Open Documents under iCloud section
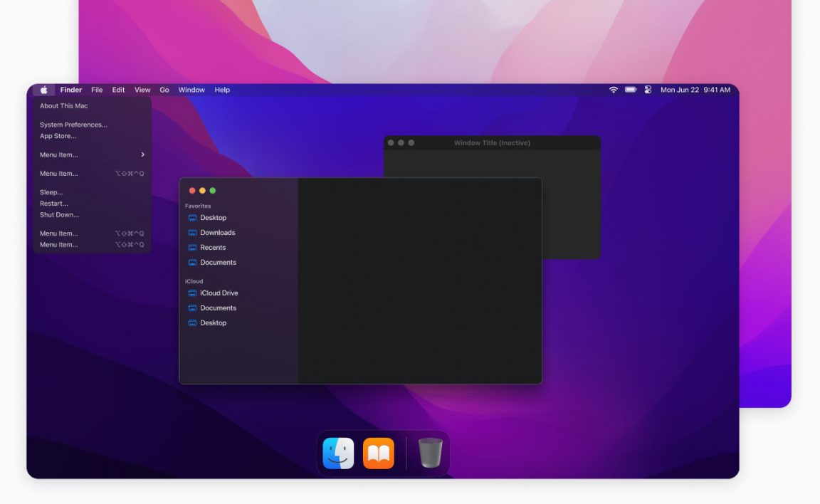The width and height of the screenshot is (820, 504). pos(217,308)
